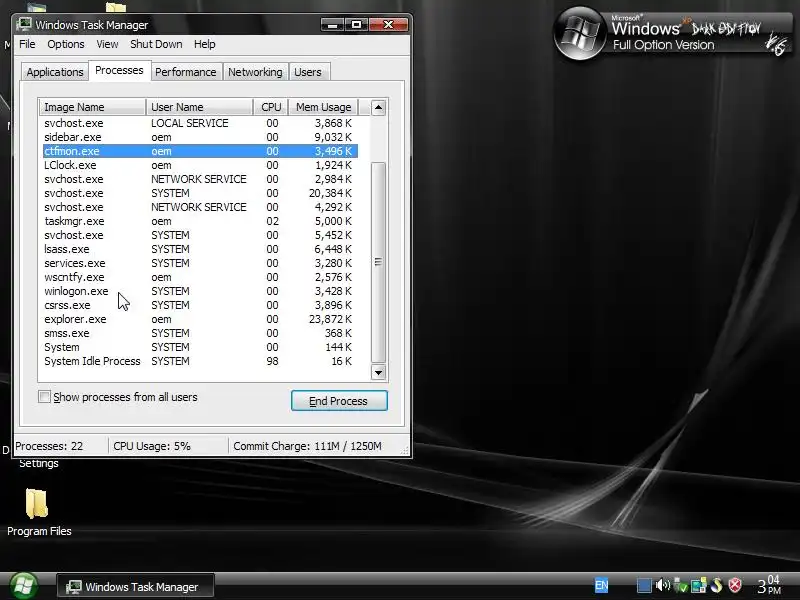Open the View menu
This screenshot has height=600, width=800.
coord(107,44)
